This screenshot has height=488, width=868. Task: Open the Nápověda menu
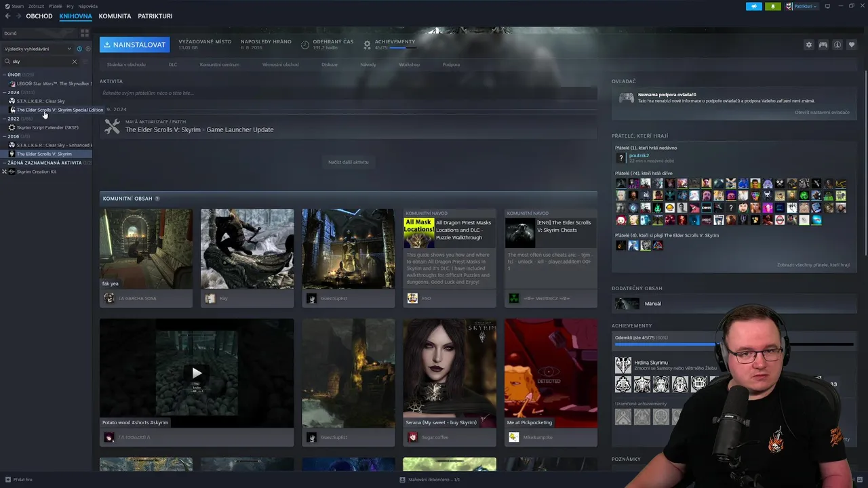pos(87,6)
